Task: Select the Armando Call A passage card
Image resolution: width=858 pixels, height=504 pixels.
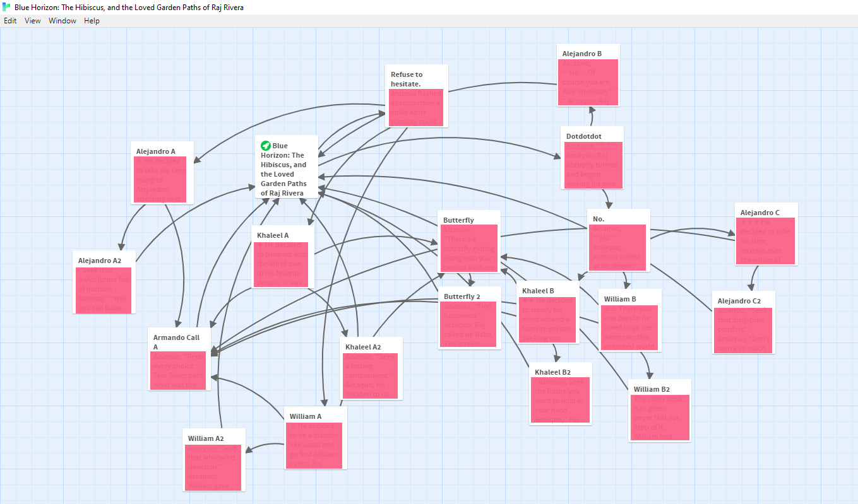Action: [179, 359]
